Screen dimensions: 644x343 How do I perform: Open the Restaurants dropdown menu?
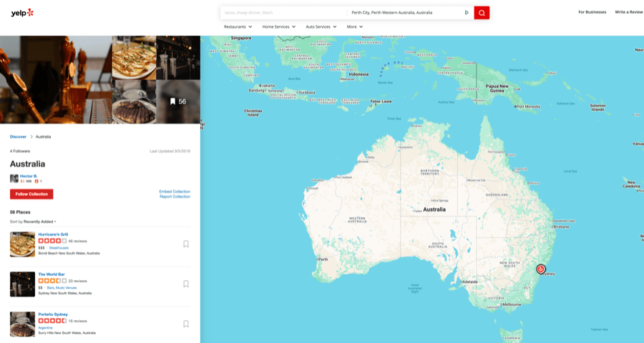[x=238, y=26]
